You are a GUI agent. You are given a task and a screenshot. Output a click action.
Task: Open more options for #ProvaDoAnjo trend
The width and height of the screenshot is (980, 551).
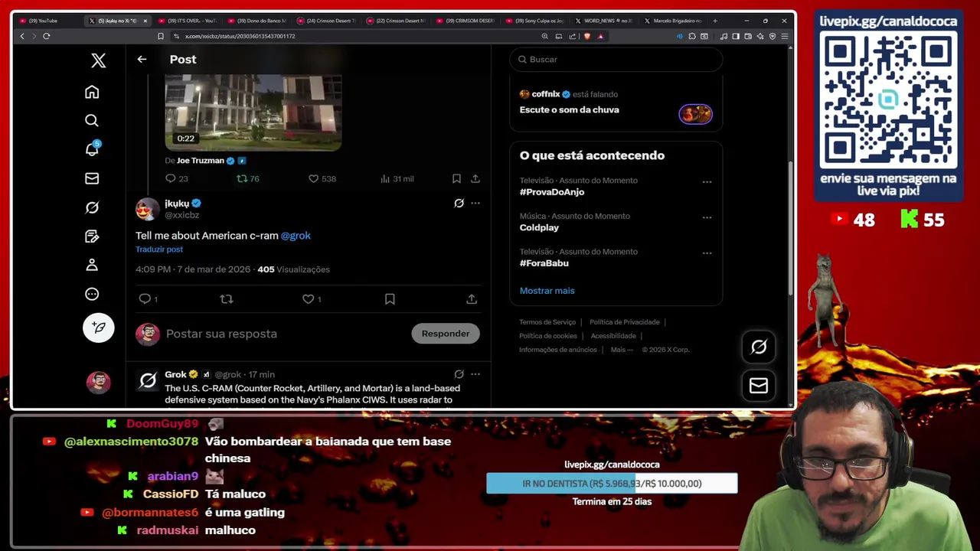pos(707,182)
